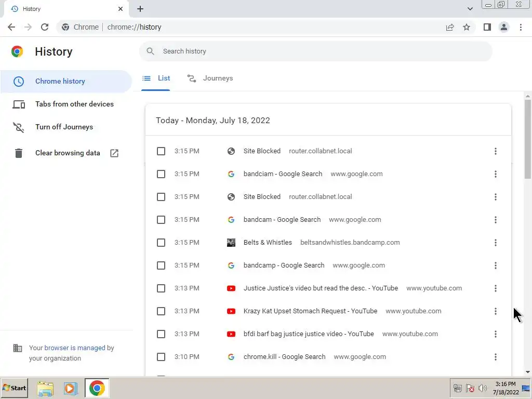Select the bandcam Google Search checkbox
This screenshot has width=532, height=399.
(x=161, y=220)
